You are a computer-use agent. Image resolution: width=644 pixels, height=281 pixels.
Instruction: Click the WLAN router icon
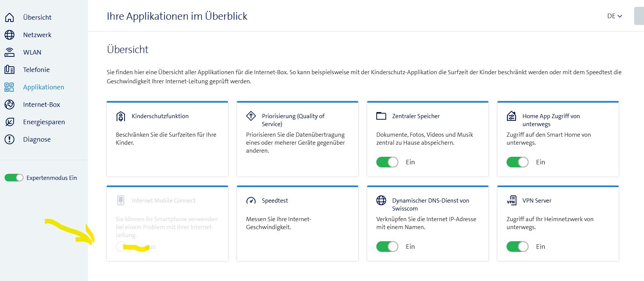coord(9,52)
